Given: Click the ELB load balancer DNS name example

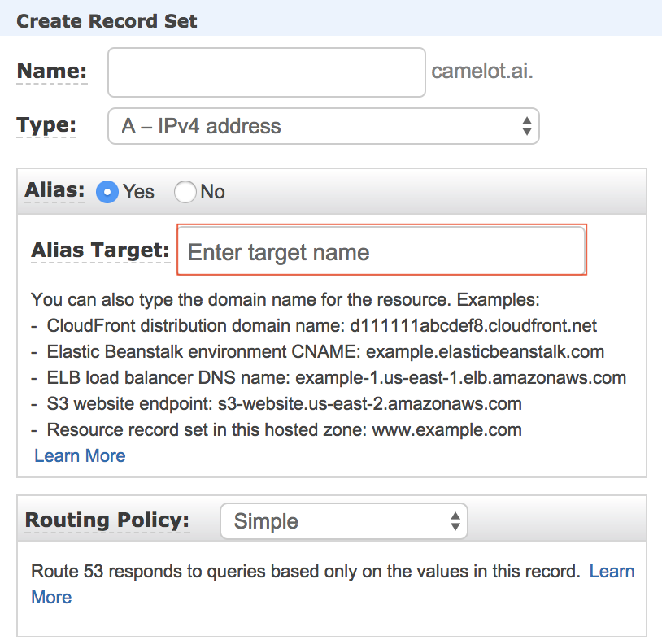Looking at the screenshot, I should click(x=460, y=378).
